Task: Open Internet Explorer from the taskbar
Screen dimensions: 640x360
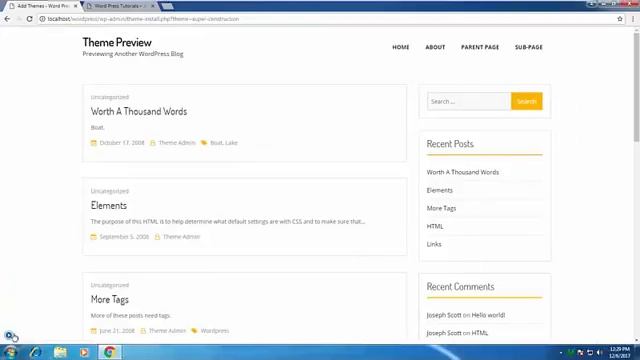Action: pos(36,352)
